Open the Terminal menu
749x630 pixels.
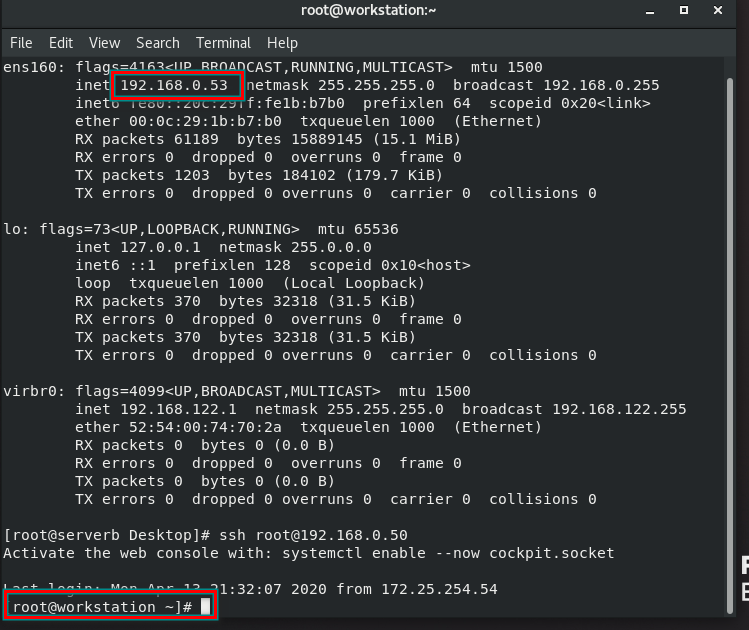point(223,43)
